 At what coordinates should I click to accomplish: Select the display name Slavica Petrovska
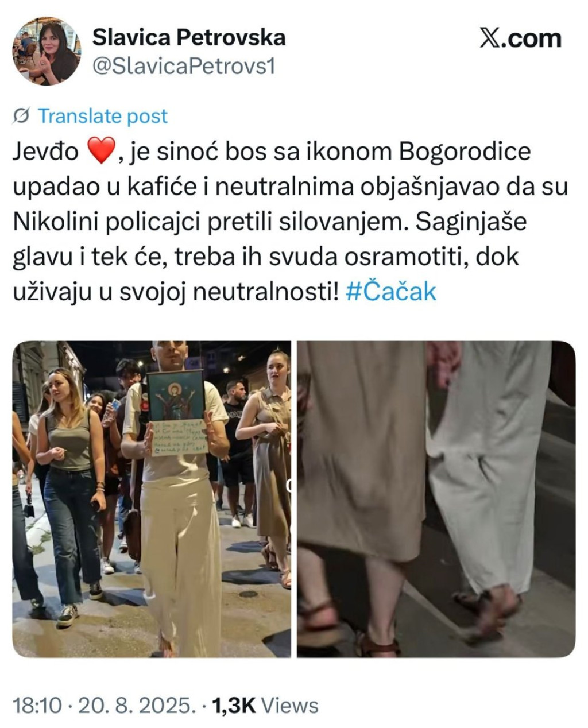(x=189, y=37)
